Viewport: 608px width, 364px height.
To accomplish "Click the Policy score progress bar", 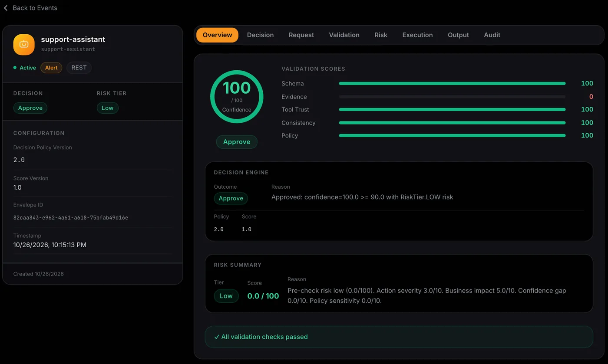I will coord(452,135).
